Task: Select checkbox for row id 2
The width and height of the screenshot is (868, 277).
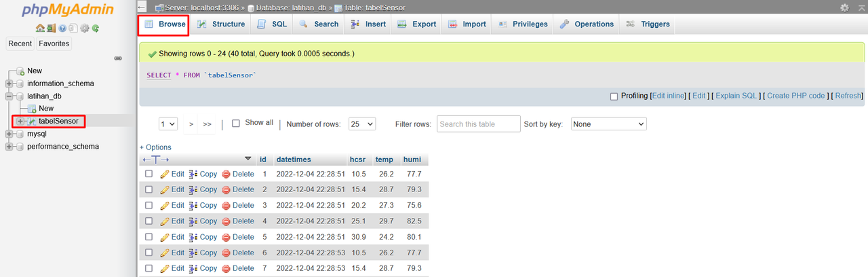Action: pos(149,189)
